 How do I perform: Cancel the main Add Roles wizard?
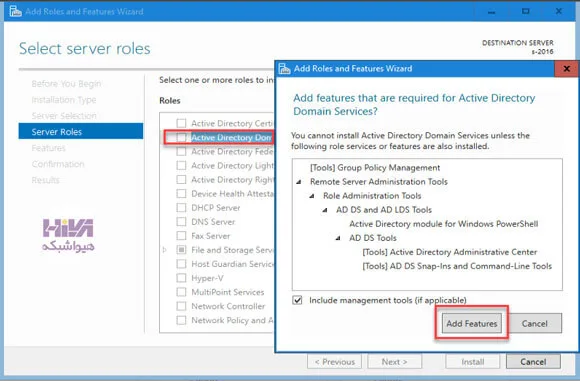coord(533,361)
